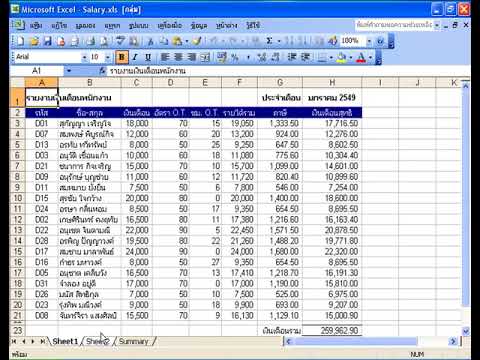
Task: Expand the Borders dropdown arrow
Action: pyautogui.click(x=331, y=57)
